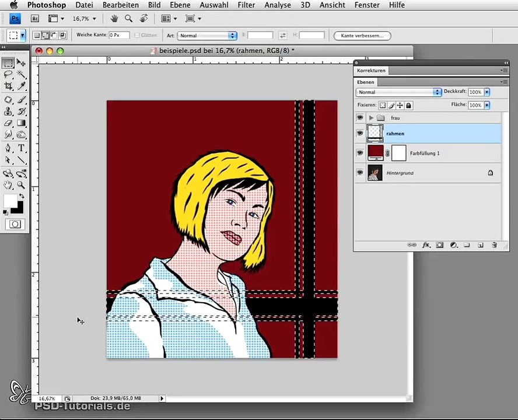Create a new layer group

(x=467, y=245)
